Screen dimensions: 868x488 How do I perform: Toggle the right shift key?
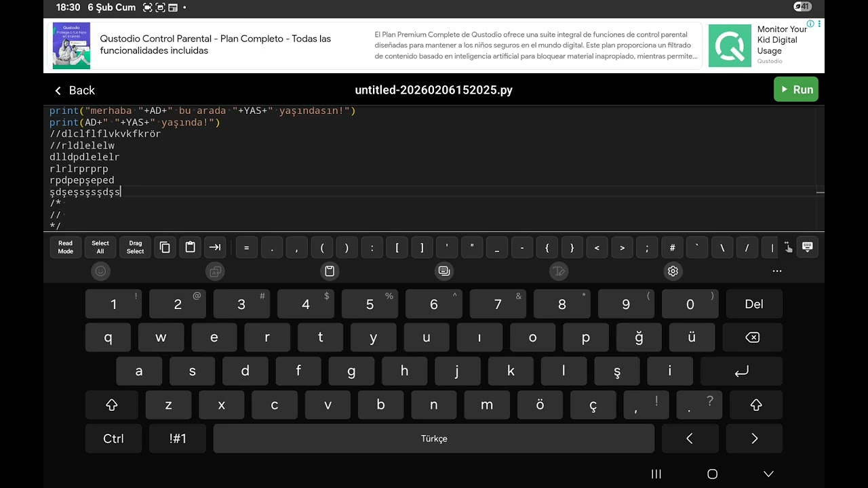pyautogui.click(x=756, y=405)
